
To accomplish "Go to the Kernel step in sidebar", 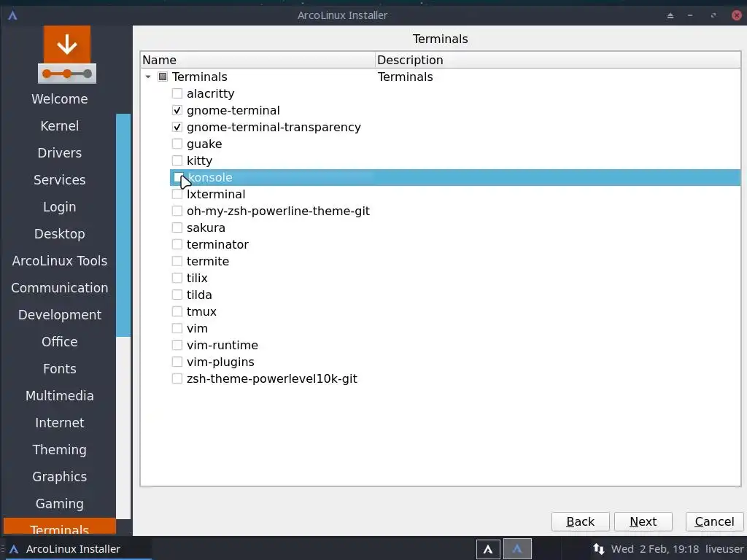I will coord(60,125).
